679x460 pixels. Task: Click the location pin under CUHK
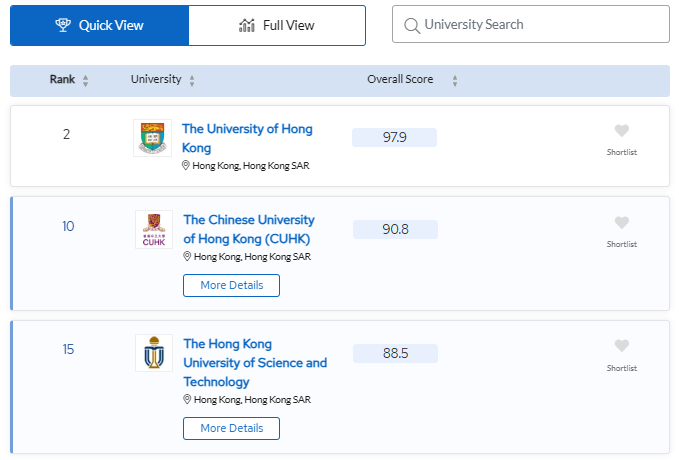[x=187, y=256]
